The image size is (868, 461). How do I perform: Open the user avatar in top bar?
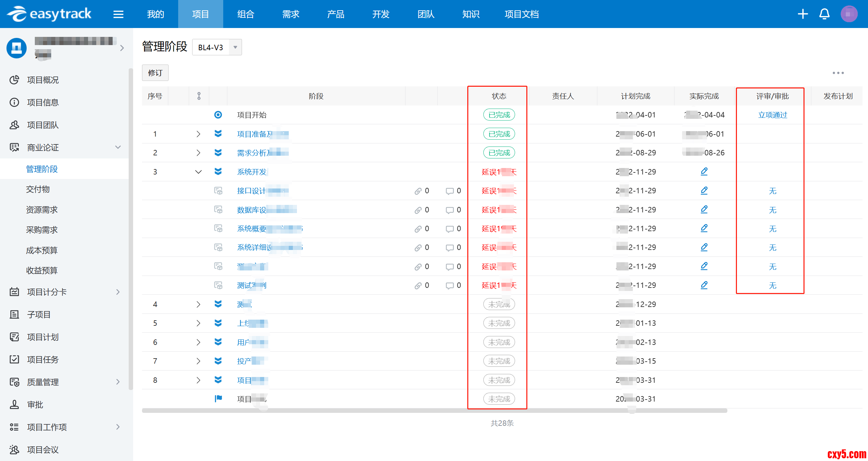click(849, 14)
